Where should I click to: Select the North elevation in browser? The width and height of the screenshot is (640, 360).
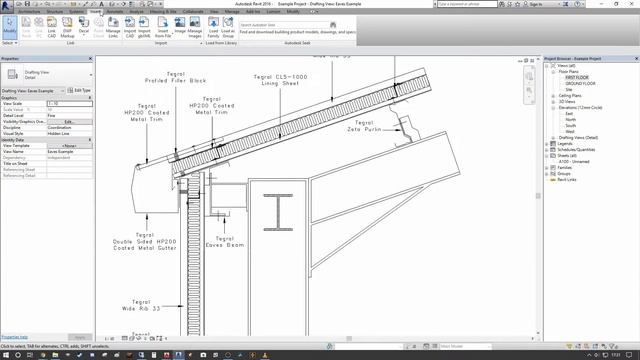570,120
